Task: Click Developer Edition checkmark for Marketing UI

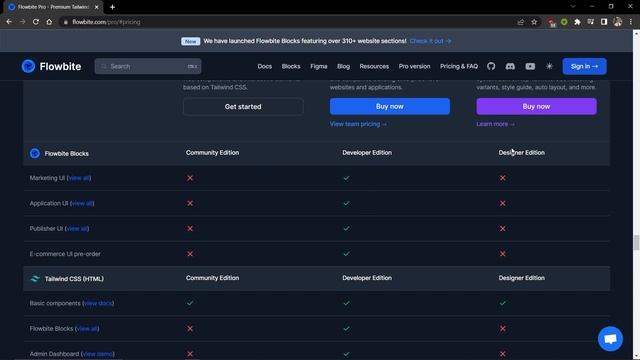Action: 346,178
